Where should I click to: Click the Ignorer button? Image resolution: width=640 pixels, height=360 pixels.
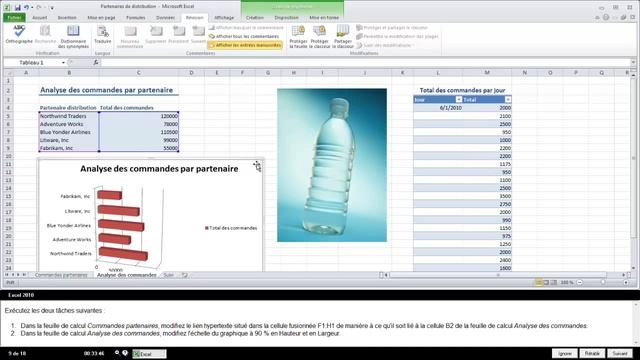pyautogui.click(x=565, y=353)
